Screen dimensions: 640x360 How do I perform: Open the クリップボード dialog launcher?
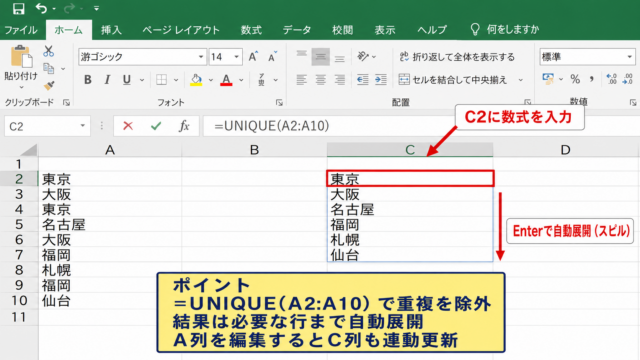tap(66, 103)
